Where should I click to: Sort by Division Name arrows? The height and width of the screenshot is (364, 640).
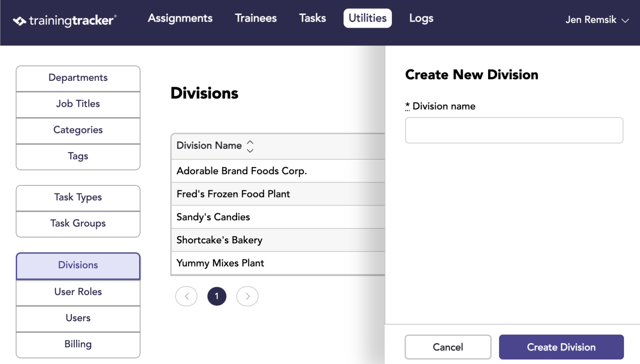pos(250,146)
